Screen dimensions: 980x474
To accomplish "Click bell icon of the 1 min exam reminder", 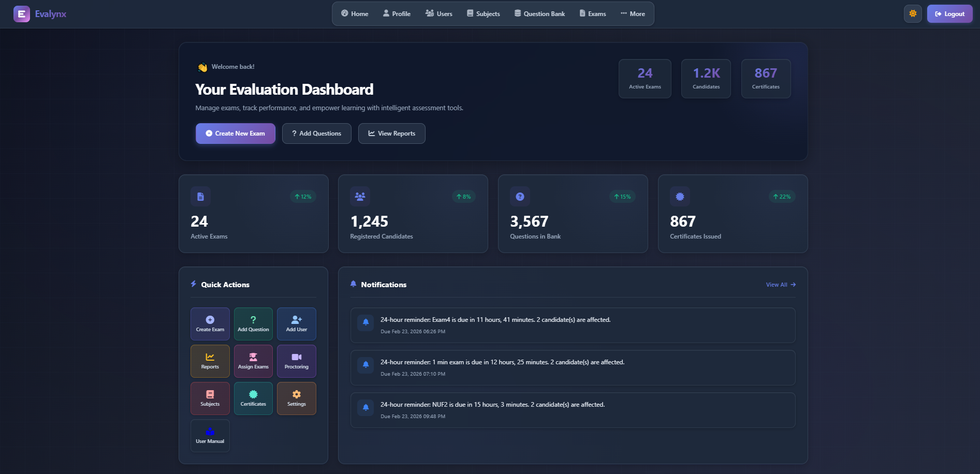I will click(x=365, y=364).
